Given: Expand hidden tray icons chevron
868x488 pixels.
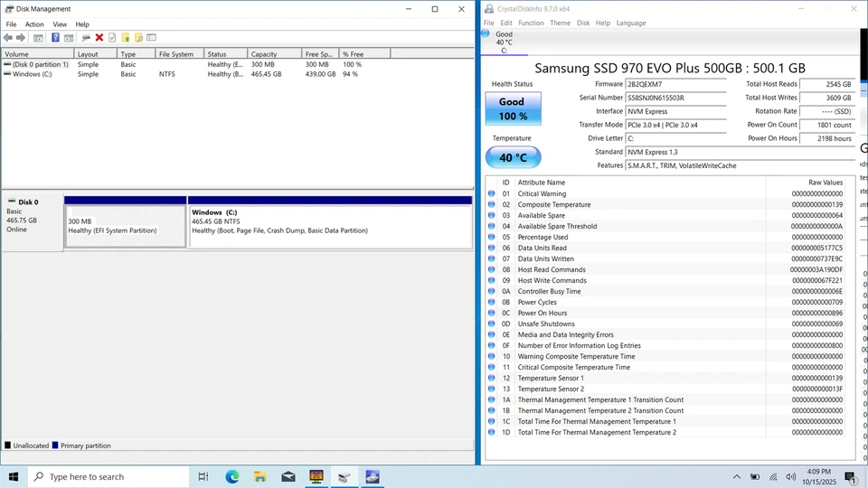Looking at the screenshot, I should [x=737, y=477].
